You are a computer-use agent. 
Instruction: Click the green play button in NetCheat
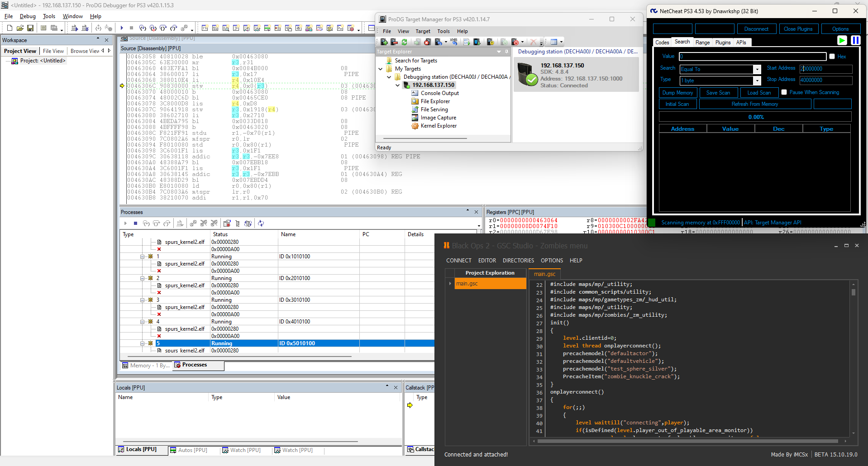click(x=842, y=40)
